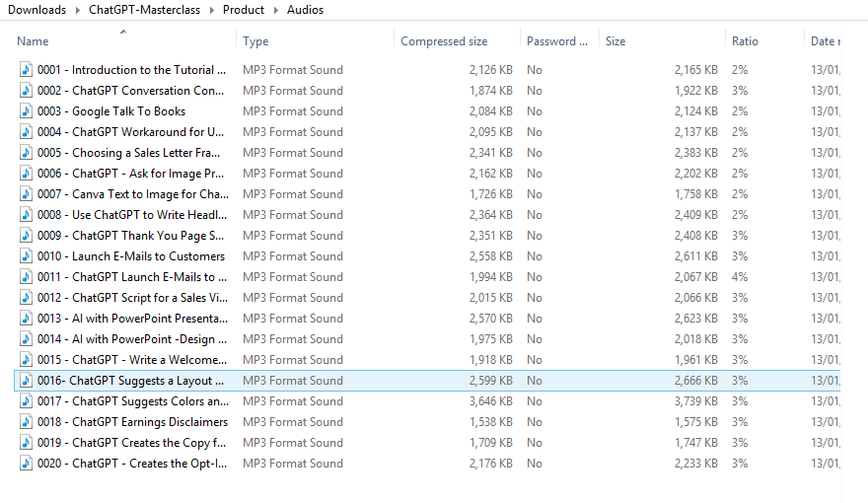Select file name '0005 - Choosing a Sales Letter Fra...'
The image size is (868, 503).
click(x=128, y=153)
